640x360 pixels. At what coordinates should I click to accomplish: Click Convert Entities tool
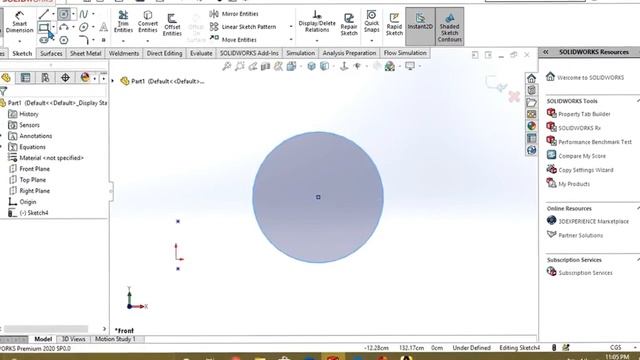point(147,22)
